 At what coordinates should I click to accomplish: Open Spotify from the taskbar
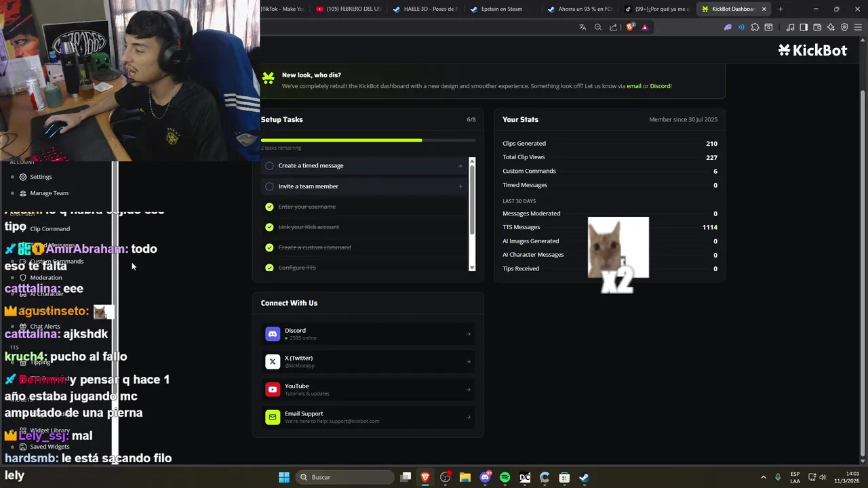(505, 477)
